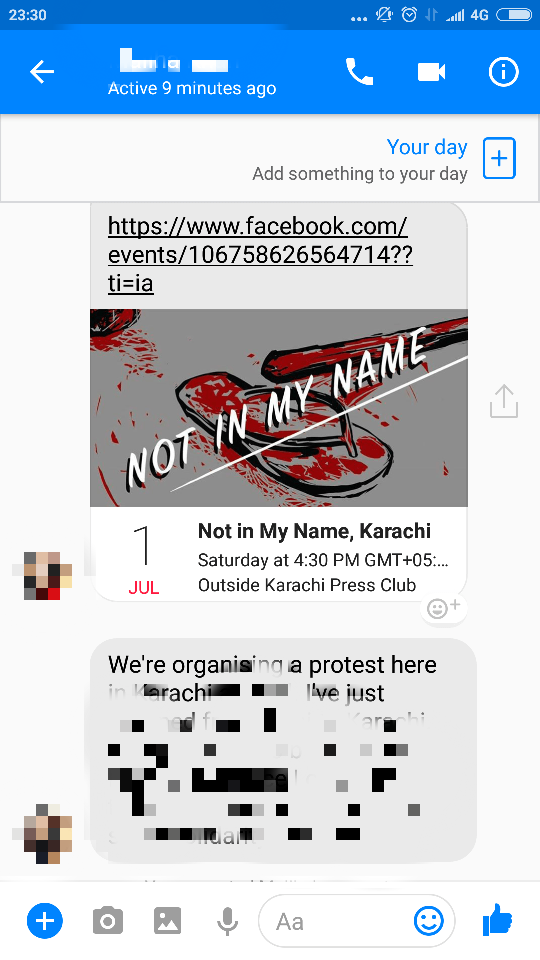The image size is (540, 960).
Task: Open the photo gallery picker icon
Action: click(x=167, y=920)
